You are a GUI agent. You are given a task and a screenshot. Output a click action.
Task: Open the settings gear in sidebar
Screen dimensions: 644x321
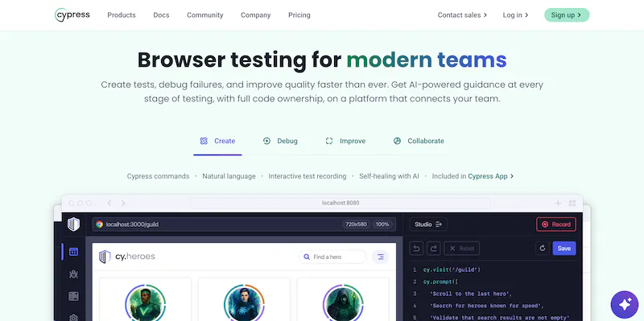coord(73,317)
